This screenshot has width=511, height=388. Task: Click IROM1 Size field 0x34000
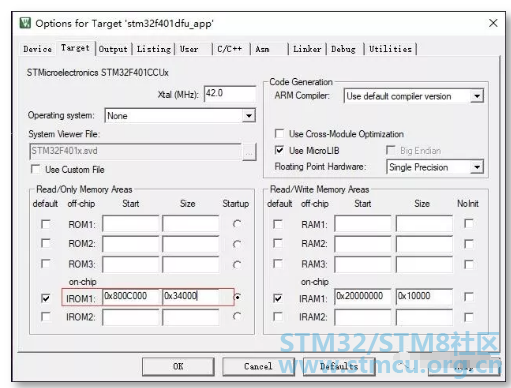pyautogui.click(x=191, y=297)
